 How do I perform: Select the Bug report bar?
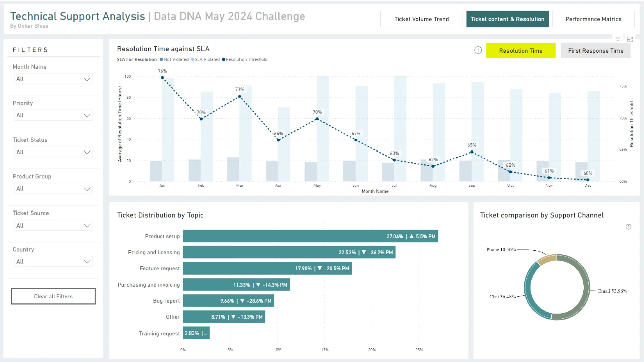228,301
